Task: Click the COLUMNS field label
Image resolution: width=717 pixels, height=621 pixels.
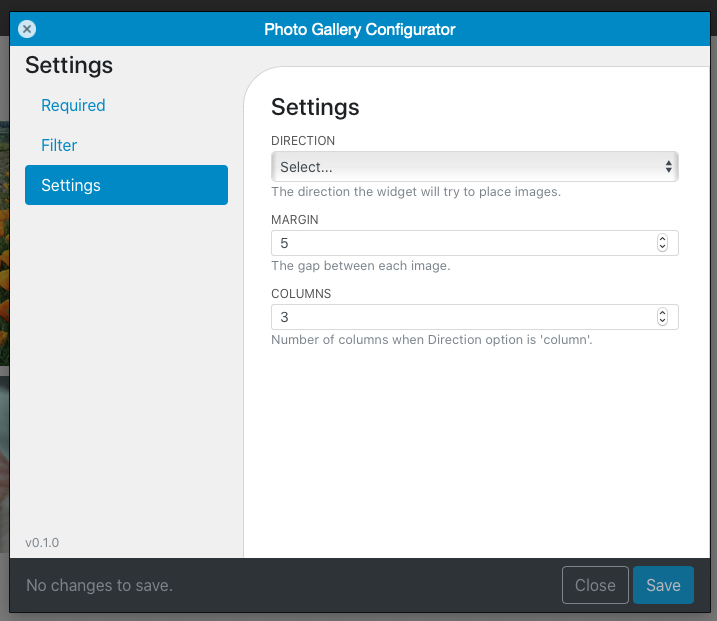Action: pos(301,294)
